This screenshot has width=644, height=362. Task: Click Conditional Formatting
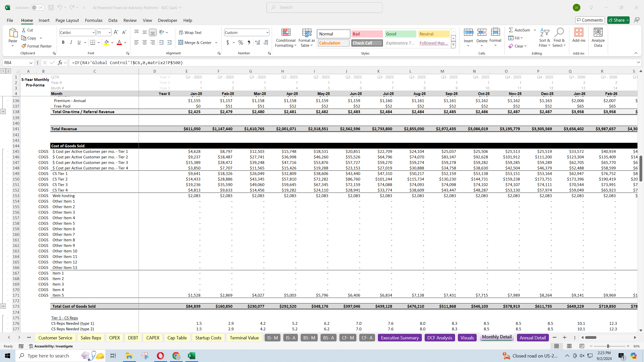coord(286,38)
